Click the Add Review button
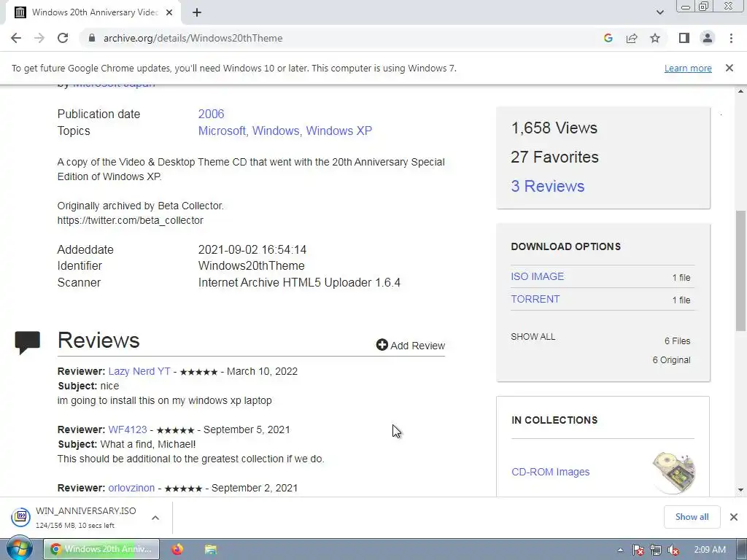Screen dimensions: 747x560 coord(410,345)
